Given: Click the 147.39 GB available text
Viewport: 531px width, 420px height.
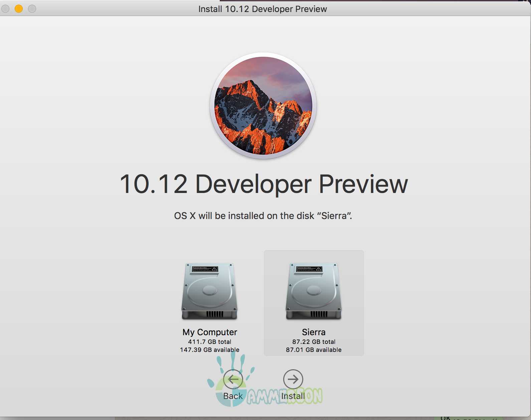Looking at the screenshot, I should (x=210, y=350).
